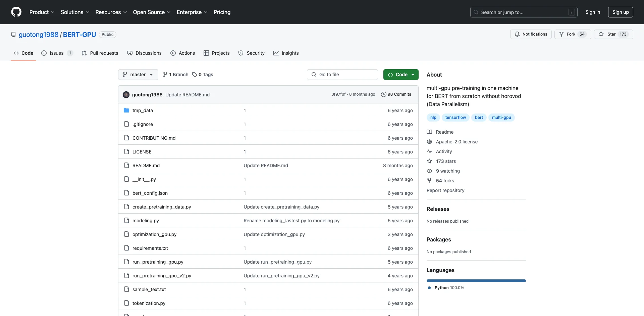Click the file icon next to .gitignore
644x316 pixels.
pos(126,124)
